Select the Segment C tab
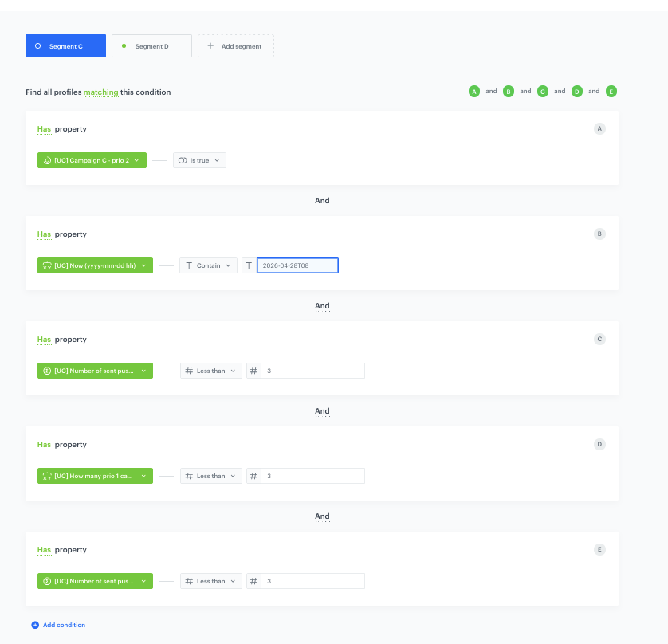 click(x=65, y=46)
